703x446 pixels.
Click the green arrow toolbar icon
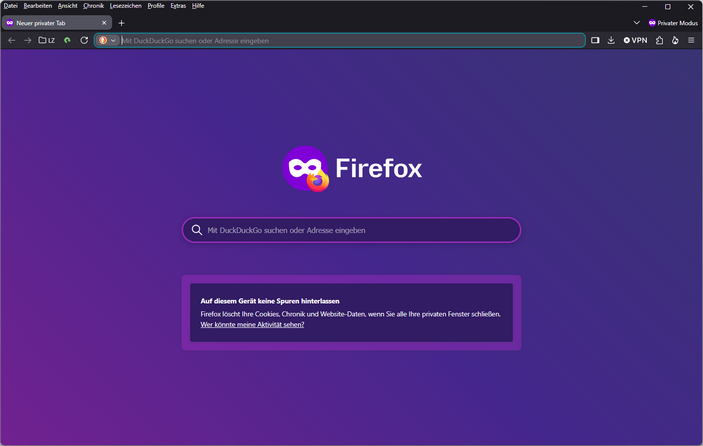(67, 40)
